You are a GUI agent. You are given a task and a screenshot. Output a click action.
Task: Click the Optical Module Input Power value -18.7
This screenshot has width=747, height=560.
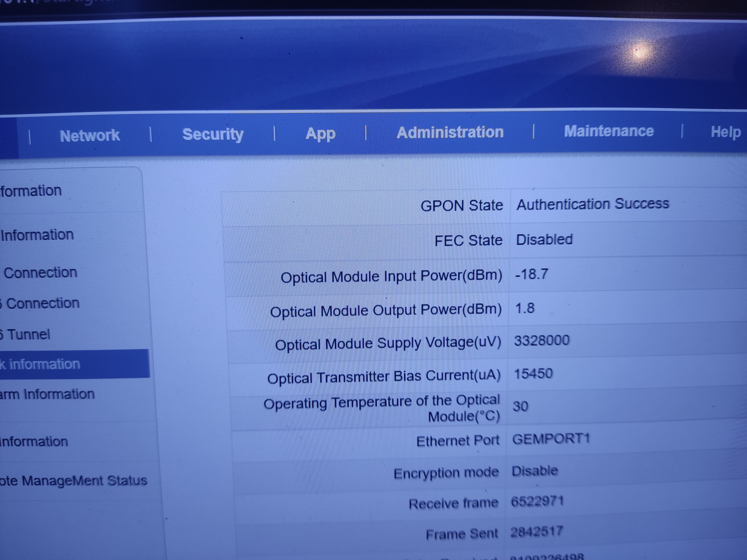point(531,274)
